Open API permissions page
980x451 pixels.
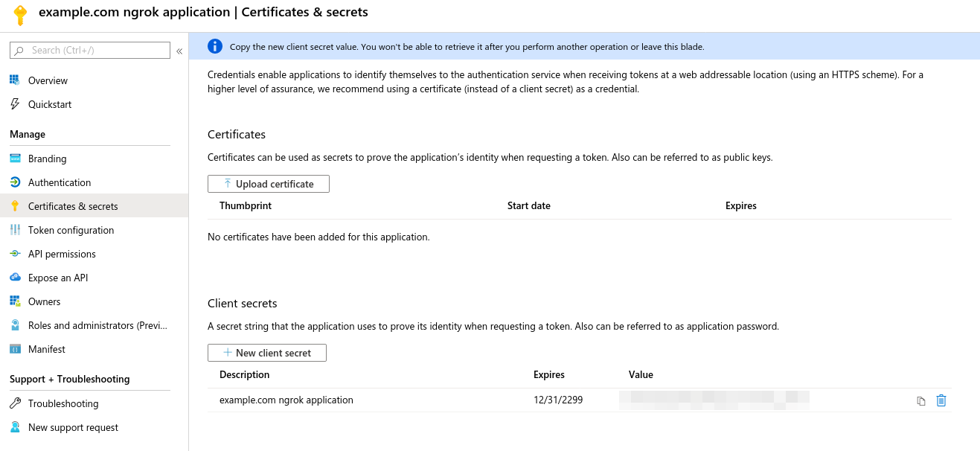pos(62,254)
